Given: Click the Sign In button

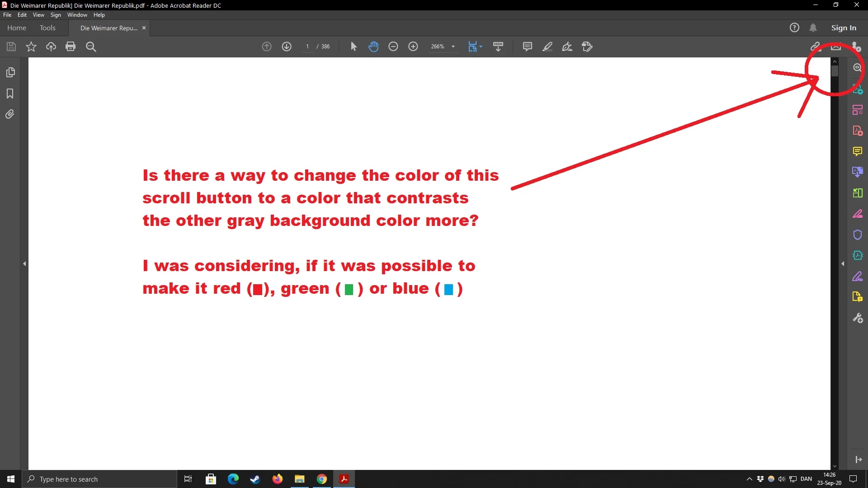Looking at the screenshot, I should click(844, 28).
